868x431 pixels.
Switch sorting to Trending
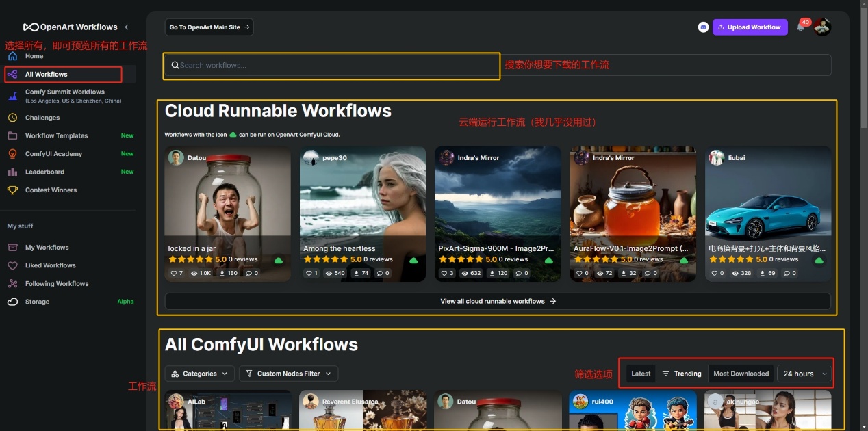[682, 374]
